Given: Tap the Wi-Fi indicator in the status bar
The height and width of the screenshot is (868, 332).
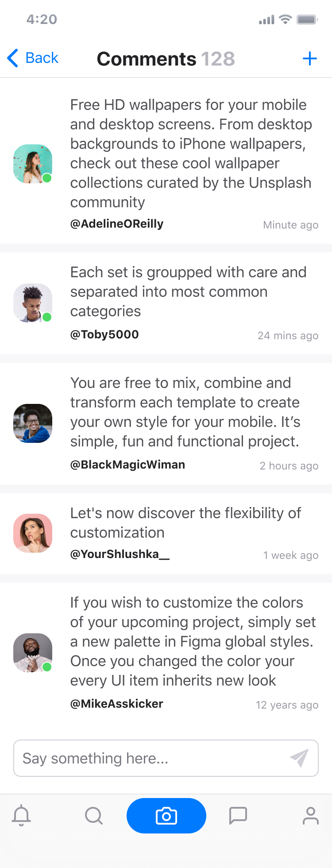Looking at the screenshot, I should (286, 19).
